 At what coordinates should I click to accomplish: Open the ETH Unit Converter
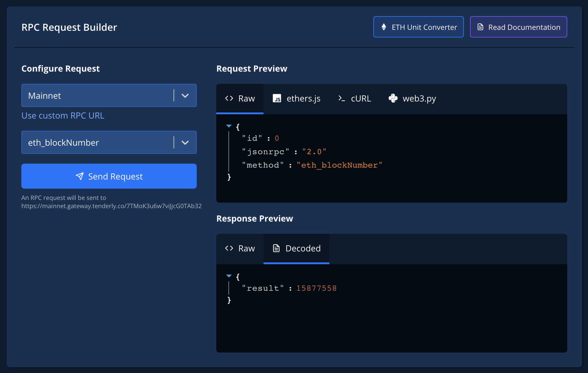pos(418,27)
